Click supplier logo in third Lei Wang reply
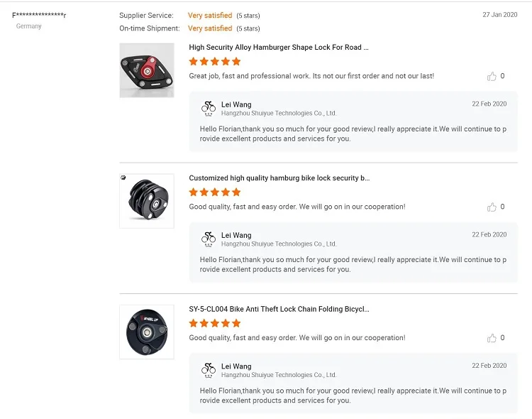Screen dimensions: 532x419 coord(209,369)
